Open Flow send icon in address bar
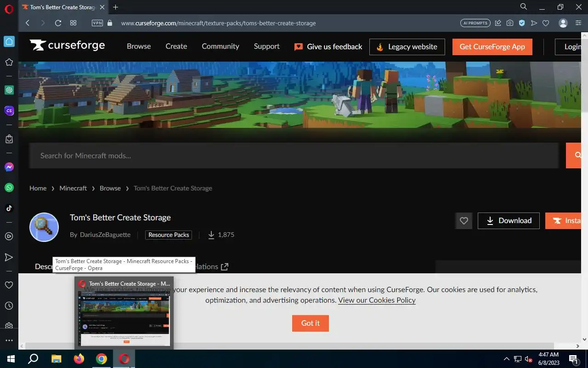 click(534, 23)
